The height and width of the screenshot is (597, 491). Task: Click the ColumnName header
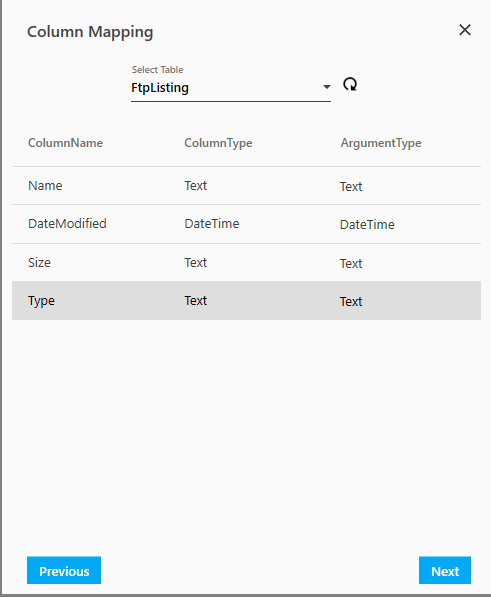[x=65, y=143]
